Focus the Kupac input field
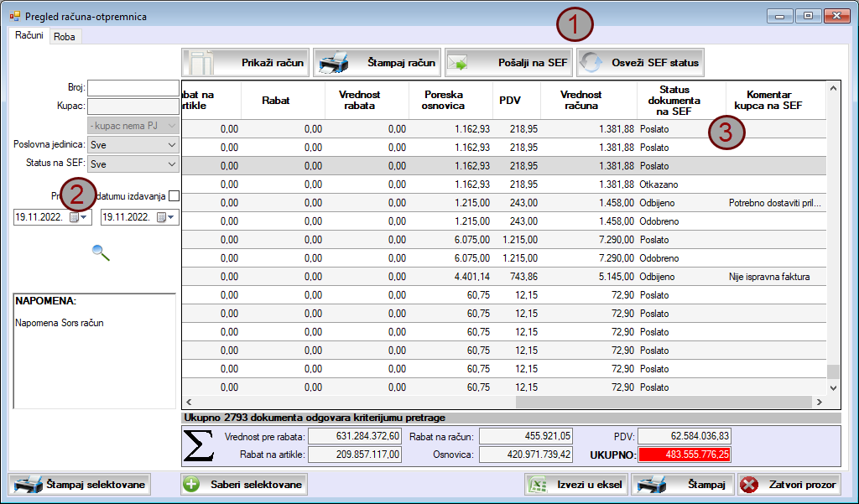 coord(133,107)
